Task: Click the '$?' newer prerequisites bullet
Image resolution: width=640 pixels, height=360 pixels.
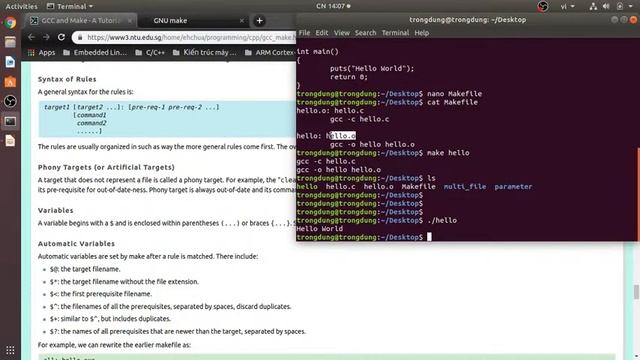Action: pos(178,331)
